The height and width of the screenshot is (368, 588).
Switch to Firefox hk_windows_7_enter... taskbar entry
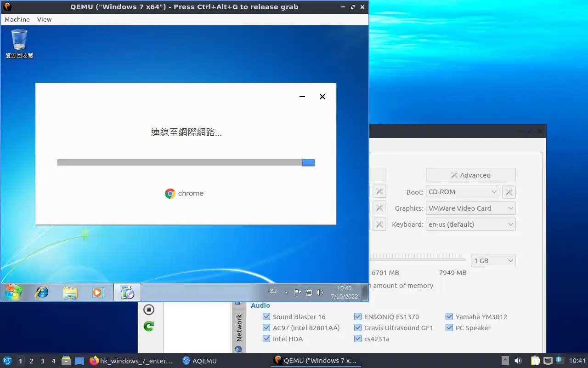pyautogui.click(x=131, y=361)
